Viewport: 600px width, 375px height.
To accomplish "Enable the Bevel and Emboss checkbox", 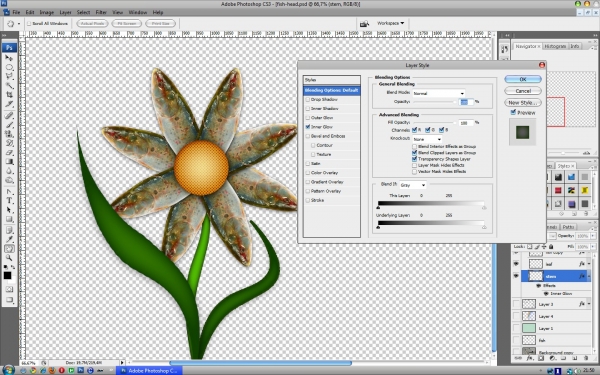I will click(308, 136).
